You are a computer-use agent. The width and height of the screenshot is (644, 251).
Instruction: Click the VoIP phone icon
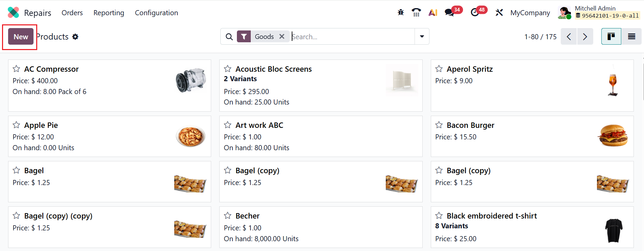416,13
